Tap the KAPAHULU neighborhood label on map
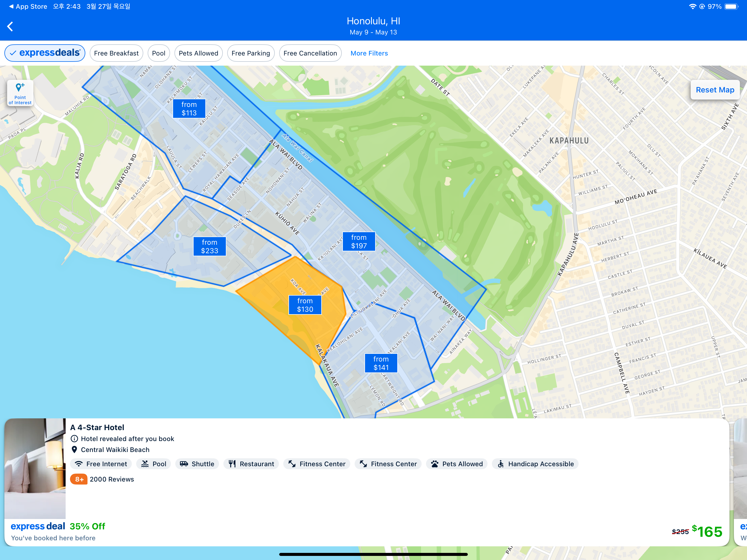The height and width of the screenshot is (560, 747). tap(569, 141)
